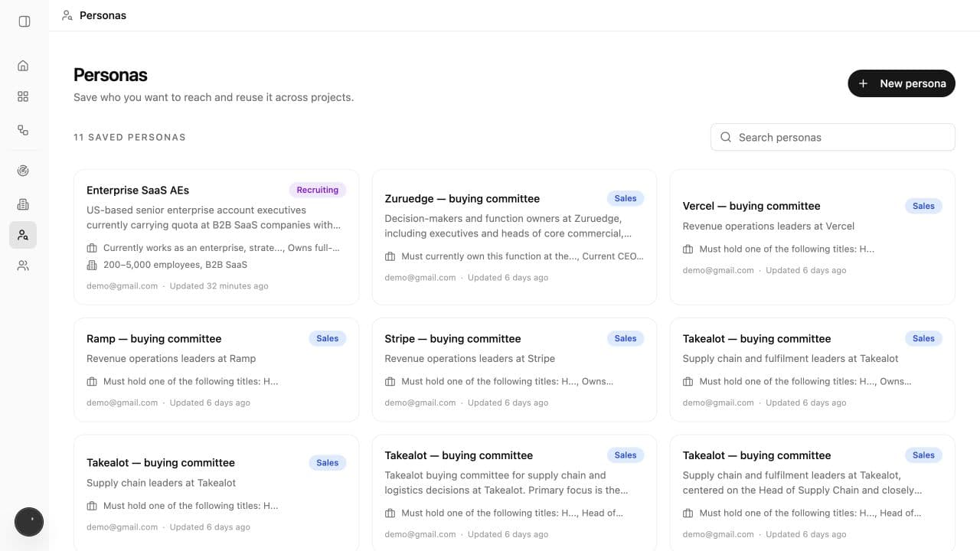Click 'Updated 32 minutes ago' text
The image size is (980, 551).
pos(219,286)
